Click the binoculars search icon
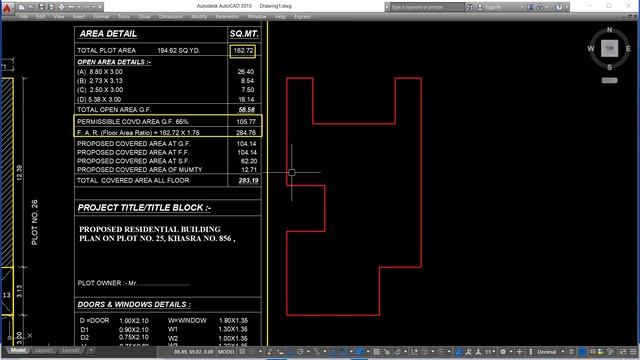Image resolution: width=640 pixels, height=360 pixels. [x=470, y=7]
